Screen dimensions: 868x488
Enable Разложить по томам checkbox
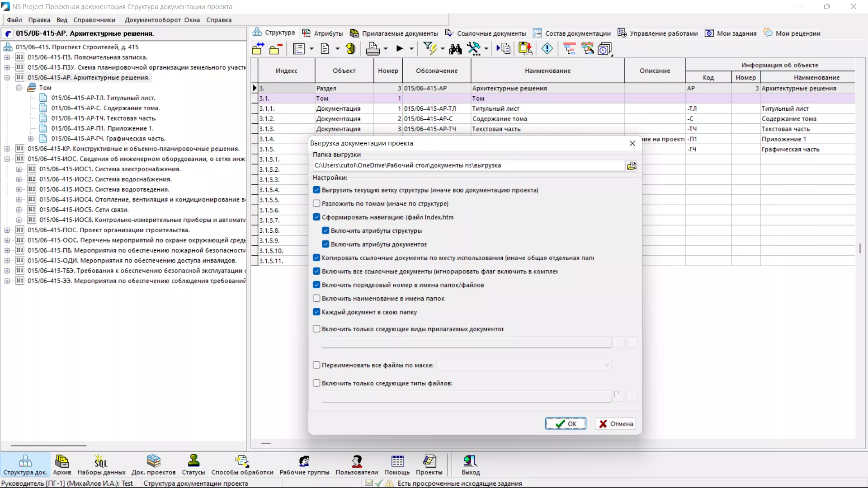click(316, 204)
